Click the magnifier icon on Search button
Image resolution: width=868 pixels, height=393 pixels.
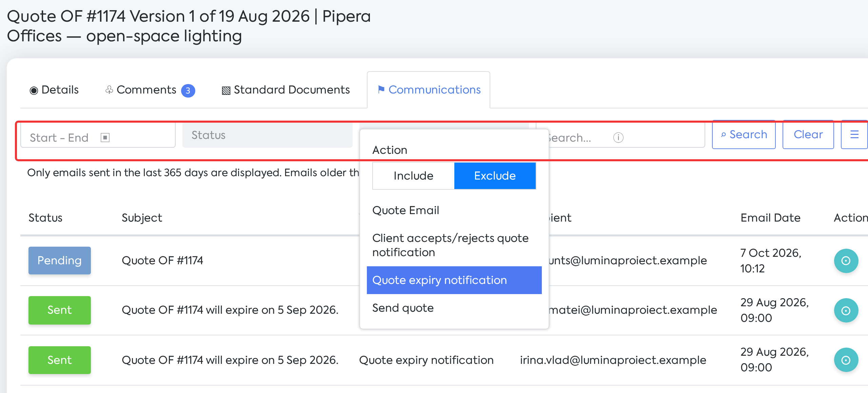click(723, 135)
